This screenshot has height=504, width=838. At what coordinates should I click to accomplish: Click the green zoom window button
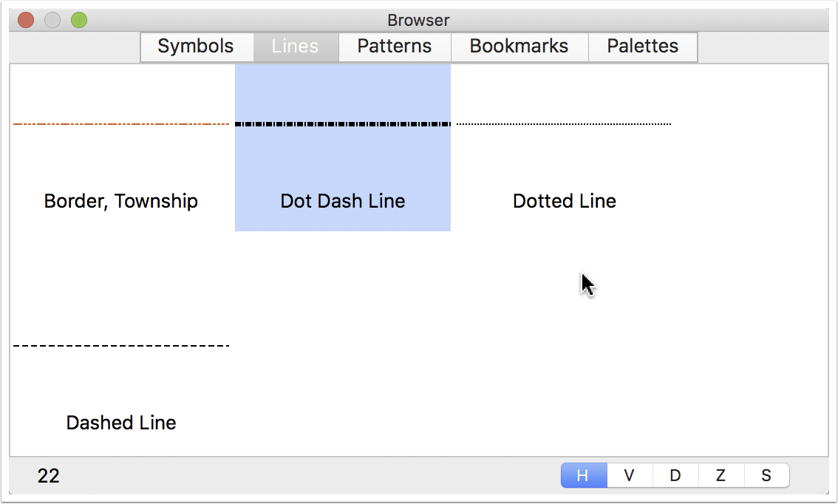[x=79, y=20]
